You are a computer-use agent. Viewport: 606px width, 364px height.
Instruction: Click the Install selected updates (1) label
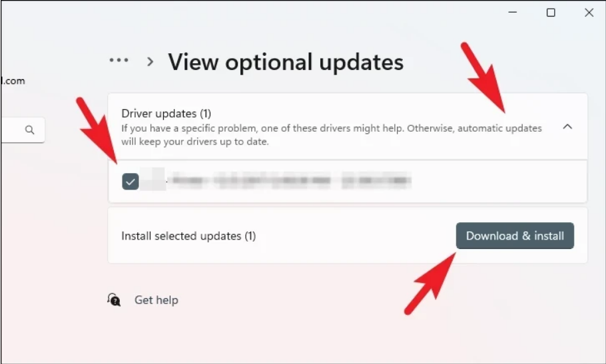[x=188, y=236]
